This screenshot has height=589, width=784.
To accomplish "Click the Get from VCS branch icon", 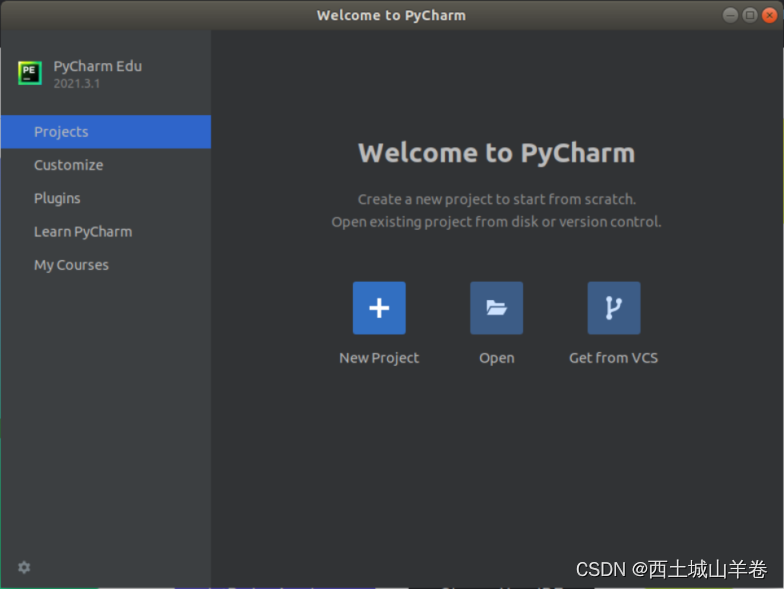I will 614,308.
